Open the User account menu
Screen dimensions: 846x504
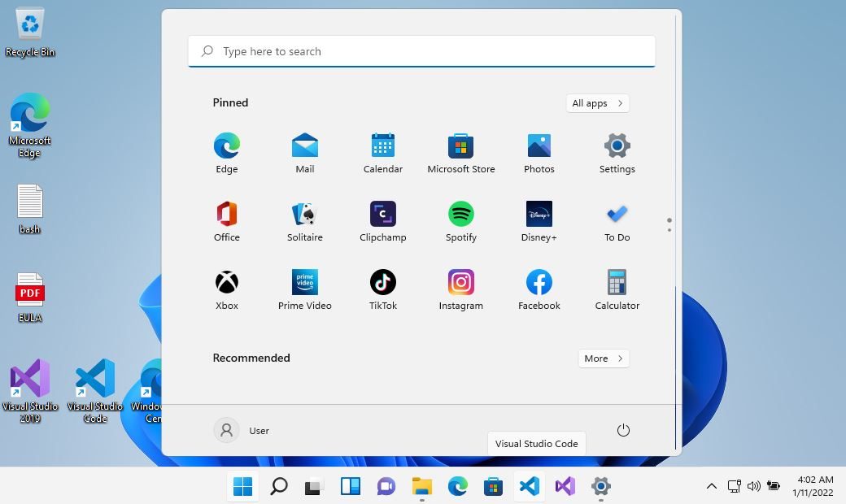242,430
